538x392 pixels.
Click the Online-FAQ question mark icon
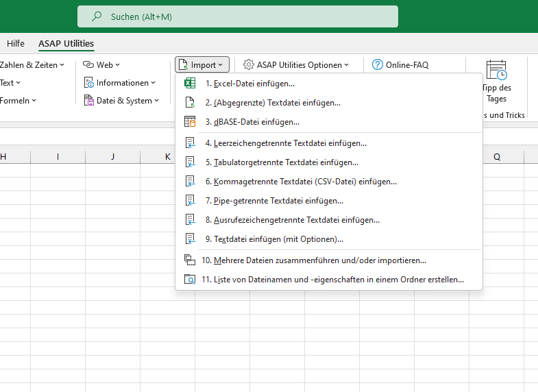(378, 64)
